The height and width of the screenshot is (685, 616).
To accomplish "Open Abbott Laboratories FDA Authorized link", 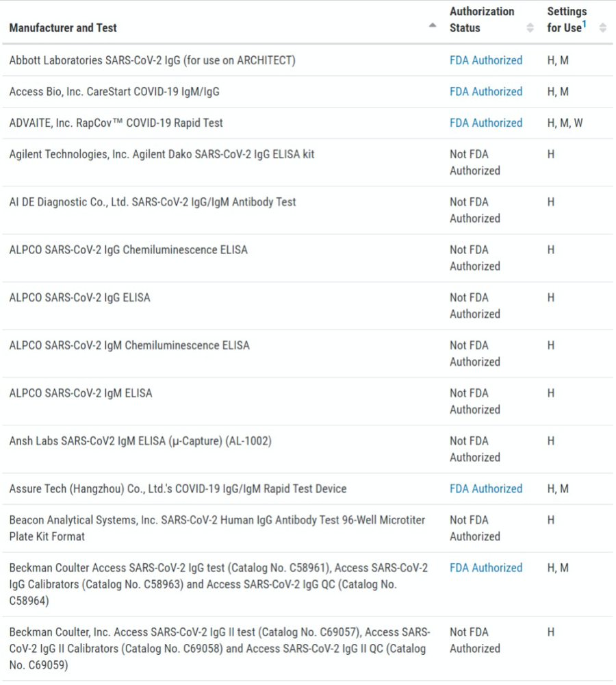I will (x=485, y=60).
